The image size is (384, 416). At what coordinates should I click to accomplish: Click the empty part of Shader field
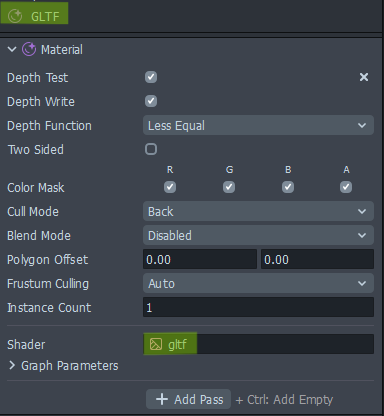(285, 344)
